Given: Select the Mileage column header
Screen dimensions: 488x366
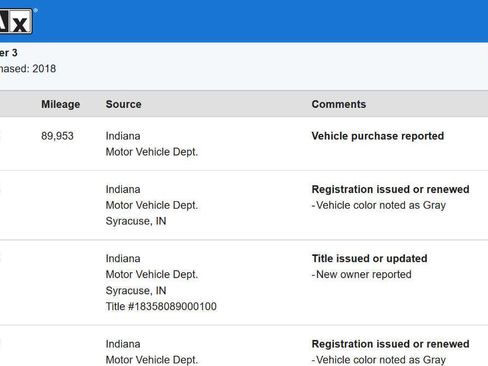Looking at the screenshot, I should [61, 104].
